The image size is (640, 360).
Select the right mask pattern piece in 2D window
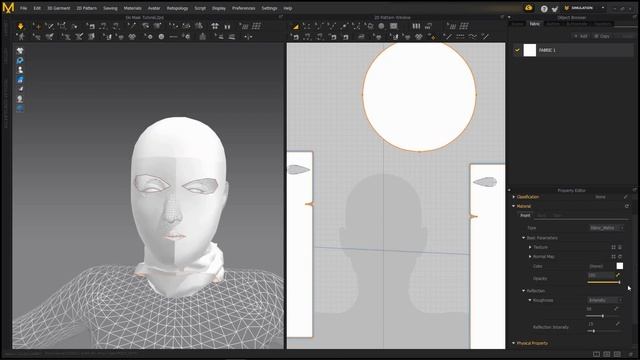tap(488, 256)
